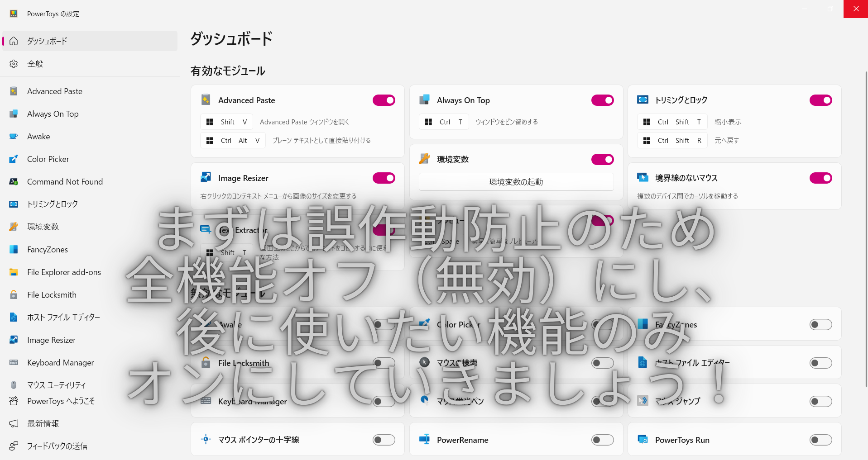Click the '縮小表示' shortcut label
This screenshot has width=868, height=460.
(728, 122)
